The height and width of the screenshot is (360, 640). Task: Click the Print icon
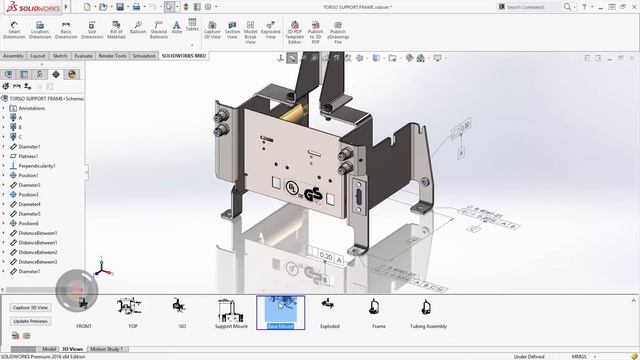pos(136,7)
